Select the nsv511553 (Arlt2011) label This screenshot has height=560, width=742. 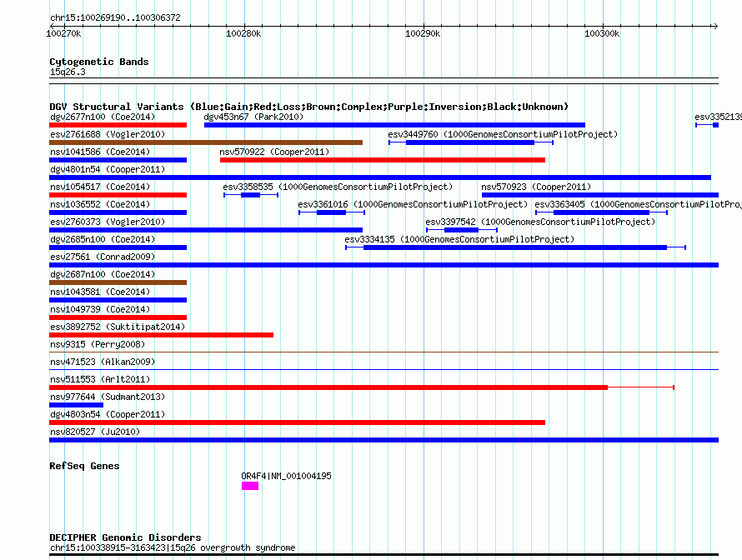click(x=100, y=379)
